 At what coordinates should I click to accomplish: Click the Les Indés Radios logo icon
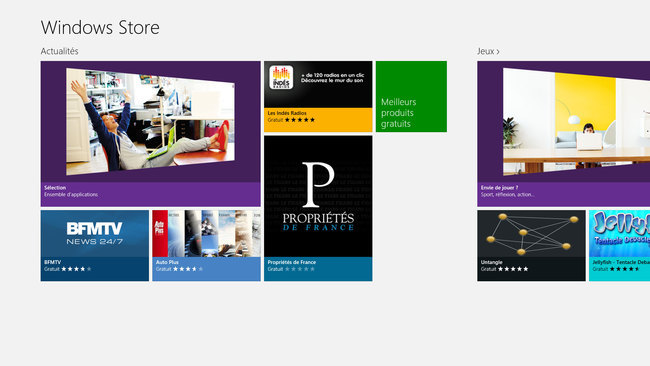coord(281,78)
